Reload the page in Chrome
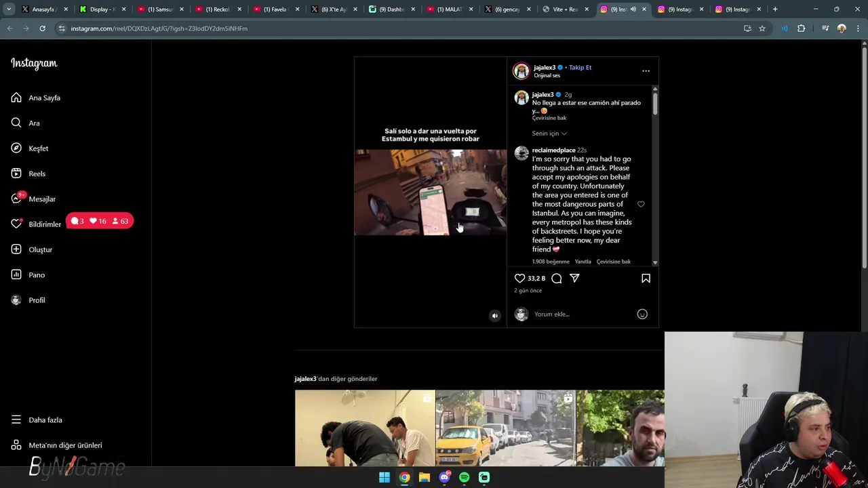The image size is (868, 488). tap(42, 28)
